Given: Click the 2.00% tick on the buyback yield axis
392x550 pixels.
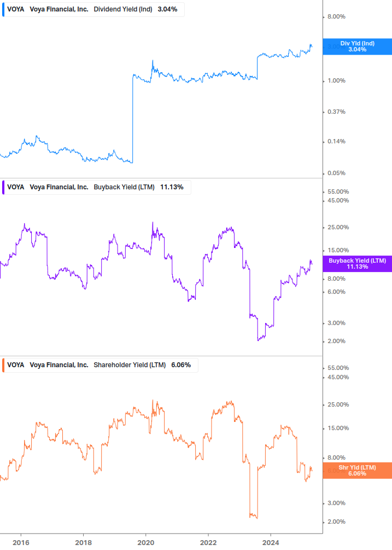Looking at the screenshot, I should (x=336, y=341).
